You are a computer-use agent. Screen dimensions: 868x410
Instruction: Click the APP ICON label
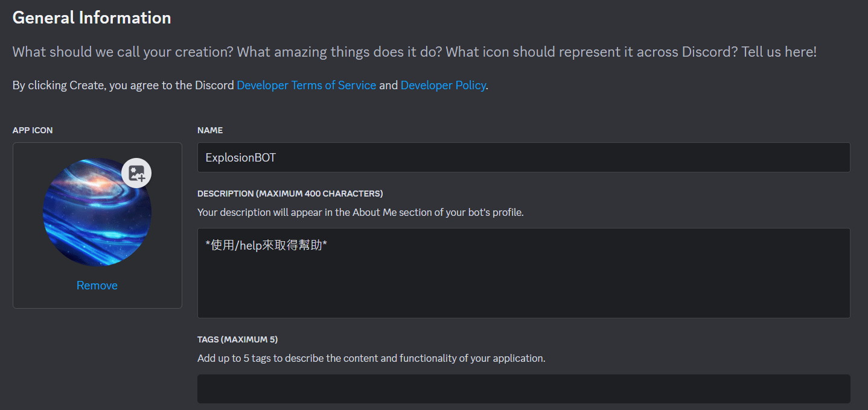pyautogui.click(x=33, y=130)
